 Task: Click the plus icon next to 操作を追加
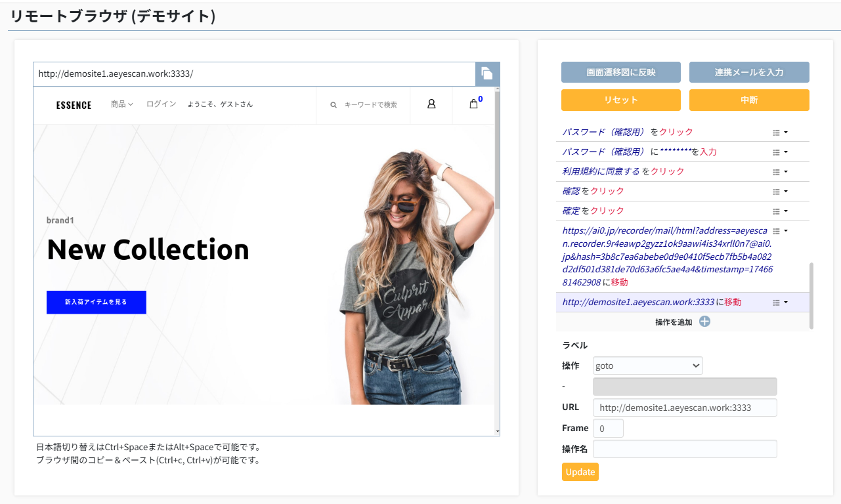click(x=704, y=322)
